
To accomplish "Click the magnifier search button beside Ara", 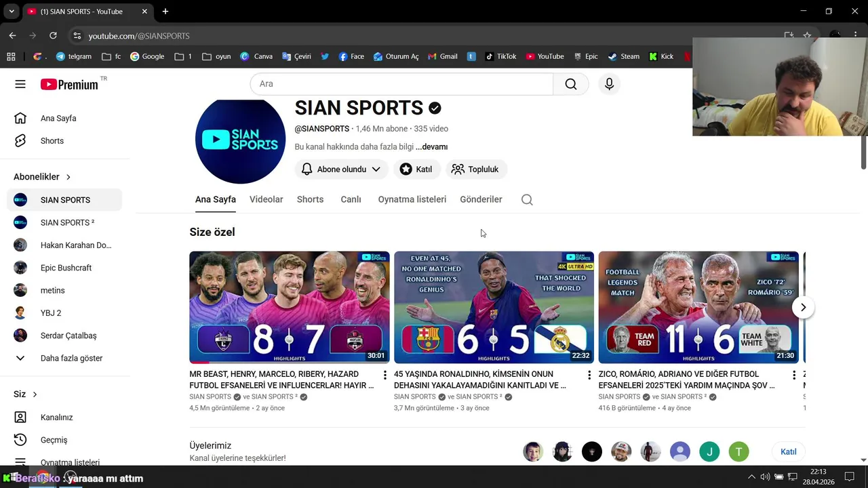I will pos(571,84).
